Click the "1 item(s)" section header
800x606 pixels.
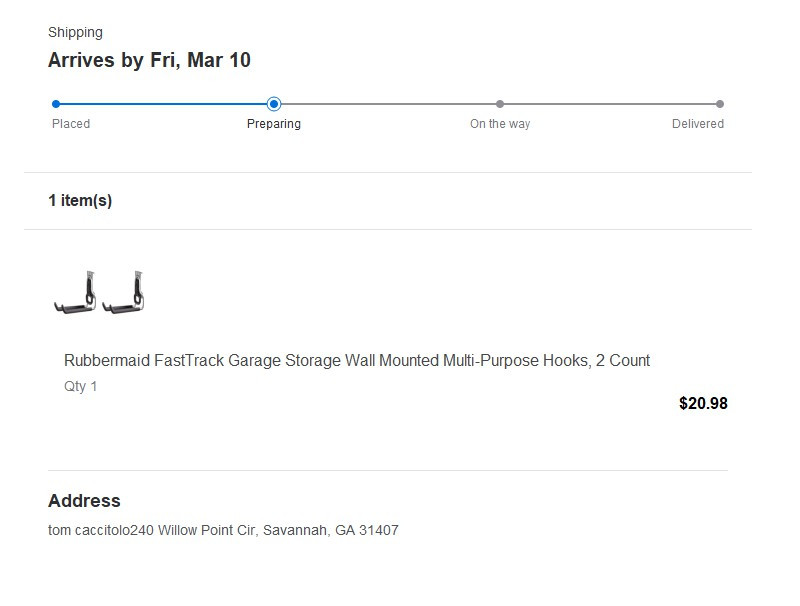coord(80,201)
